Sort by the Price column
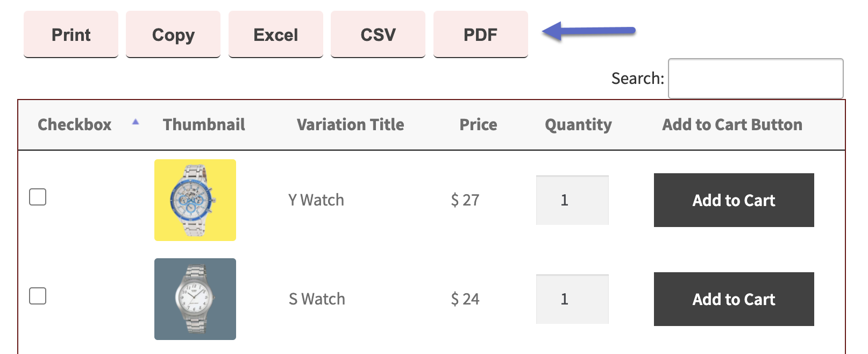868x354 pixels. point(478,124)
